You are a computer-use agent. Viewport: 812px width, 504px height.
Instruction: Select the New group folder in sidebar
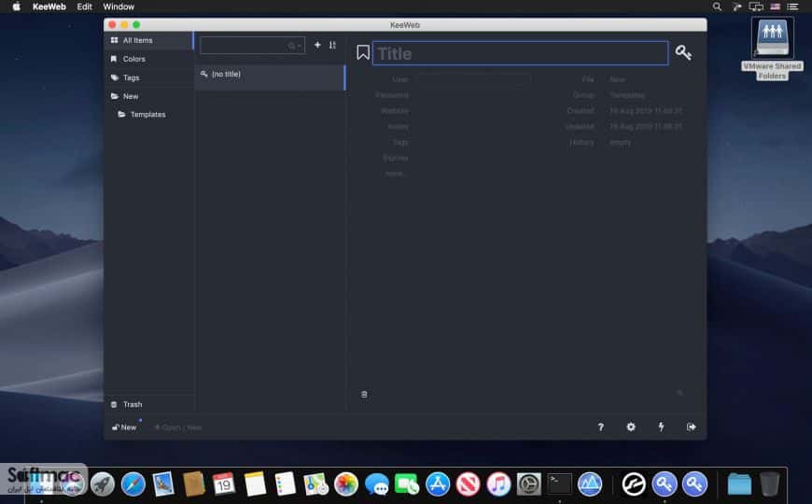tap(148, 96)
